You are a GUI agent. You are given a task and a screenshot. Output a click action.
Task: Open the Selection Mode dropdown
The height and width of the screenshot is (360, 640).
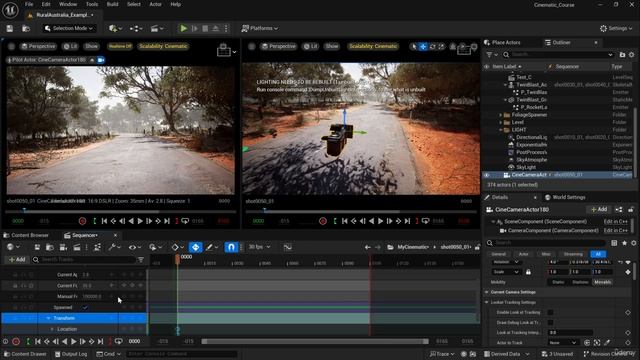(x=69, y=28)
